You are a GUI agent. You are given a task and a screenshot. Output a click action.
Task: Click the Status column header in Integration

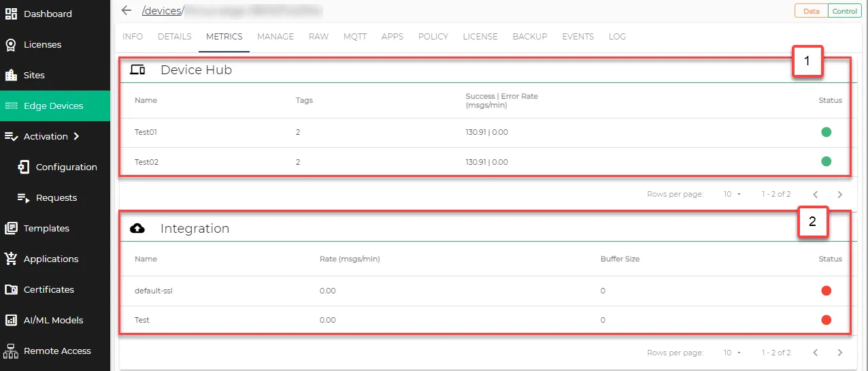tap(830, 259)
